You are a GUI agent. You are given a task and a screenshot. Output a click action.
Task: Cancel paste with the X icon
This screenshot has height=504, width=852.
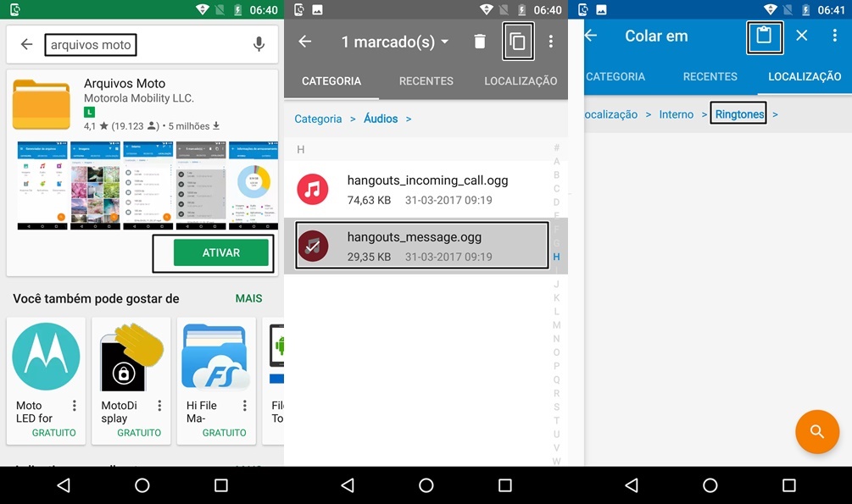(801, 36)
